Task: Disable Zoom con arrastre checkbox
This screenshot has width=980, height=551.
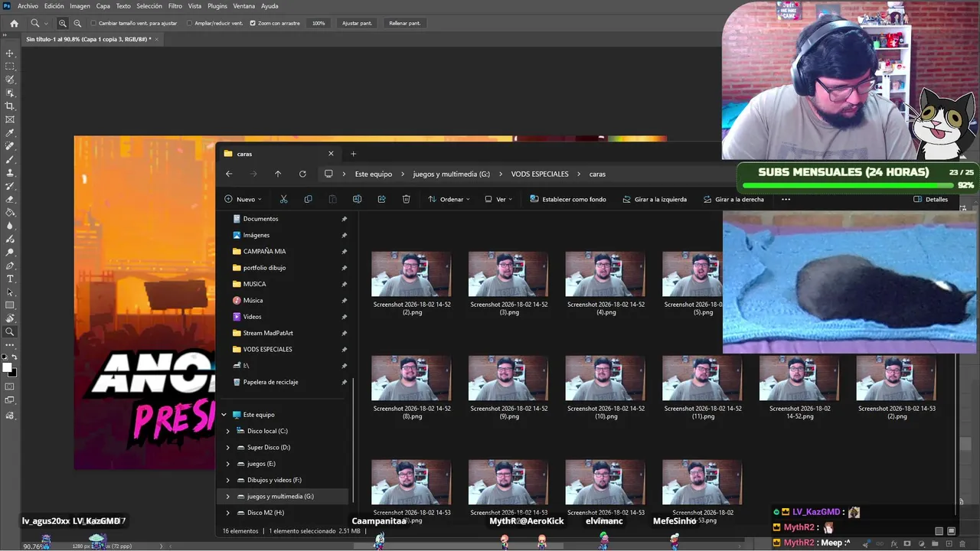Action: click(253, 23)
